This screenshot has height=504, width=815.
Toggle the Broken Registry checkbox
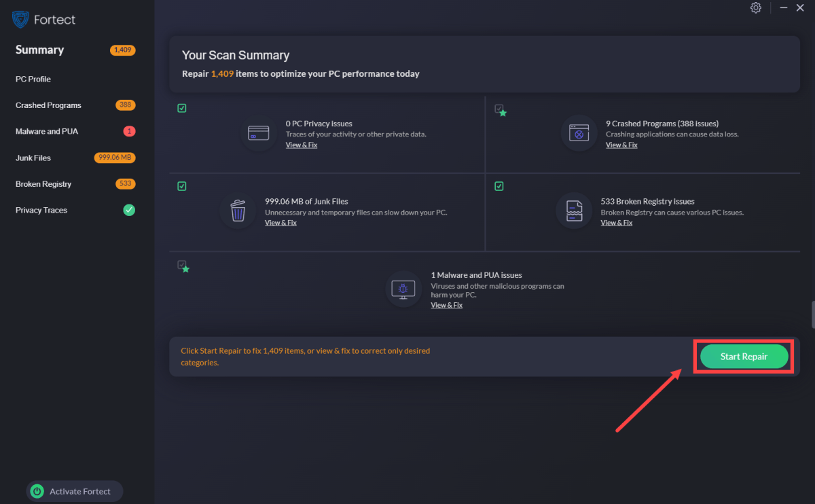499,185
